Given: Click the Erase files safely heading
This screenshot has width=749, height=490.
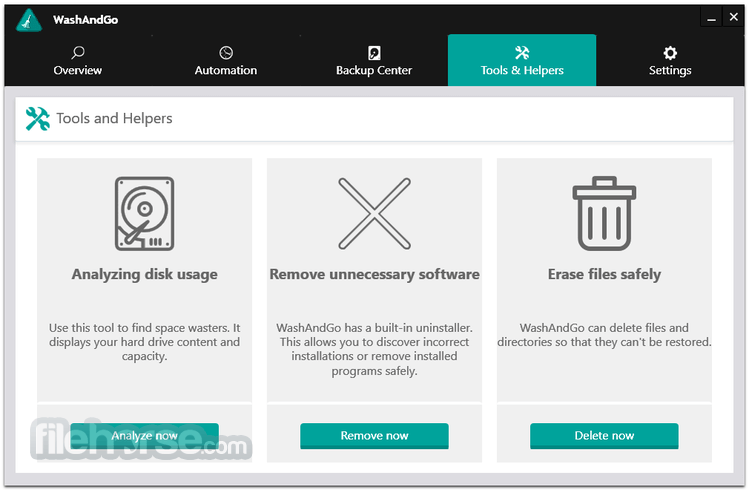Looking at the screenshot, I should [x=604, y=274].
